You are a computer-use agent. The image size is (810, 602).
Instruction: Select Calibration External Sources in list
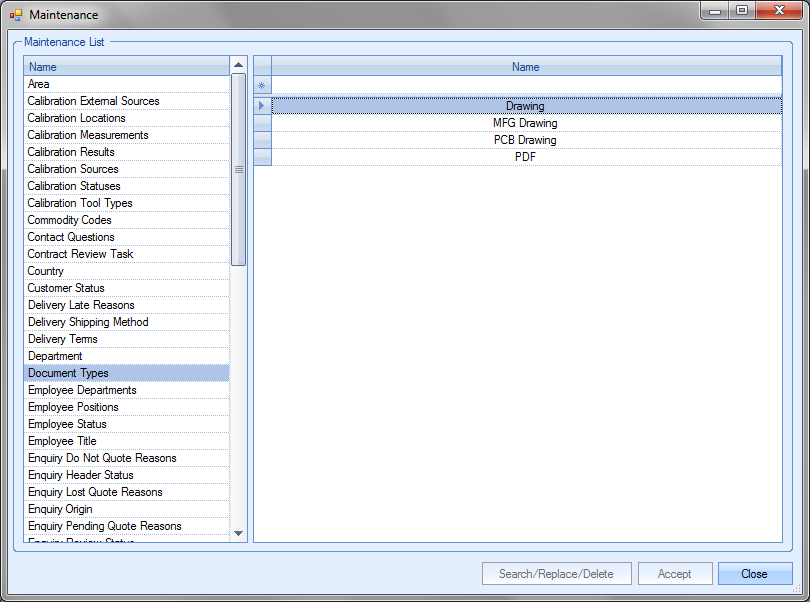click(x=93, y=101)
